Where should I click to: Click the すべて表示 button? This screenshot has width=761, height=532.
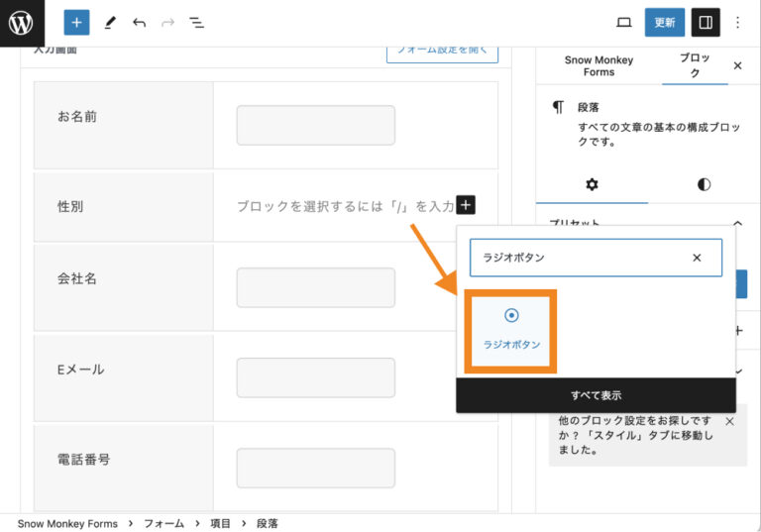pyautogui.click(x=596, y=395)
